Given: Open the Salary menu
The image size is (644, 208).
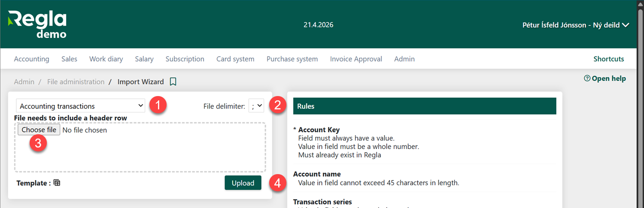Looking at the screenshot, I should 144,59.
